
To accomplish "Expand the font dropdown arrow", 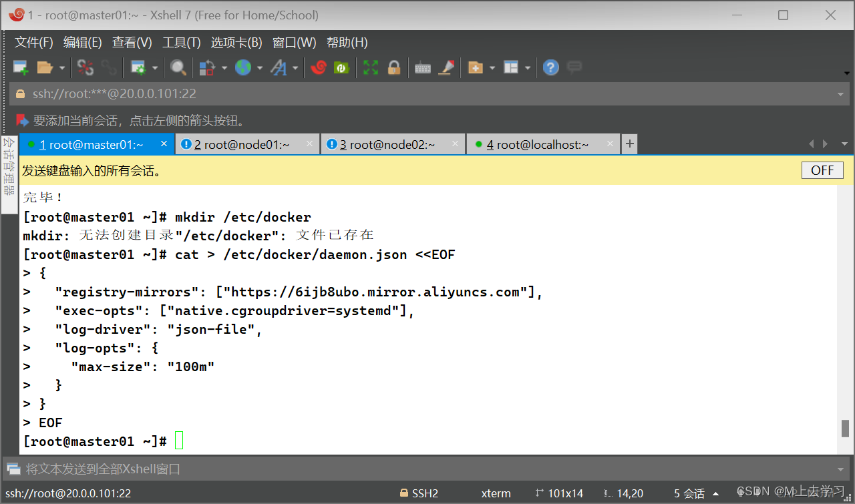I will point(295,67).
